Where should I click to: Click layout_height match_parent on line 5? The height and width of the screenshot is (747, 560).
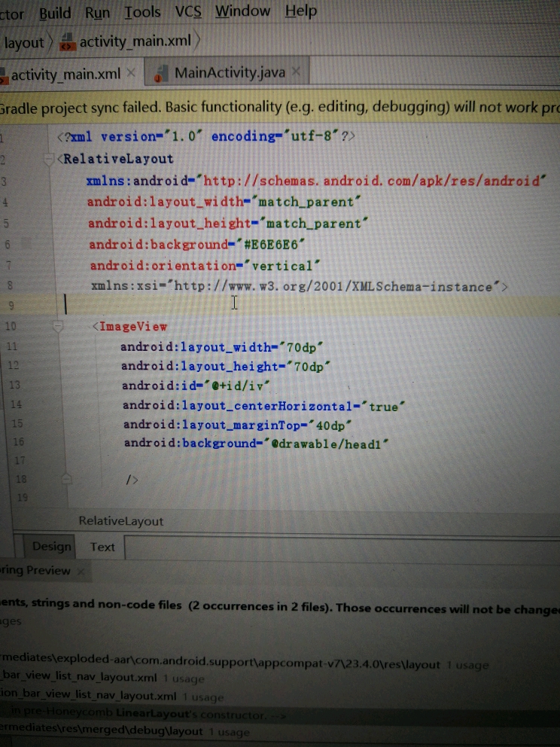pos(227,224)
